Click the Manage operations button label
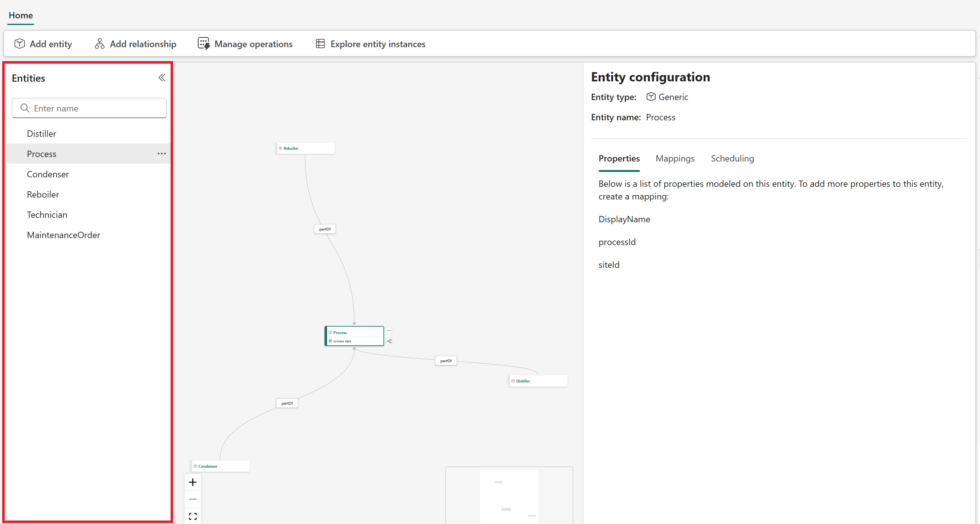Image resolution: width=980 pixels, height=524 pixels. (x=253, y=44)
